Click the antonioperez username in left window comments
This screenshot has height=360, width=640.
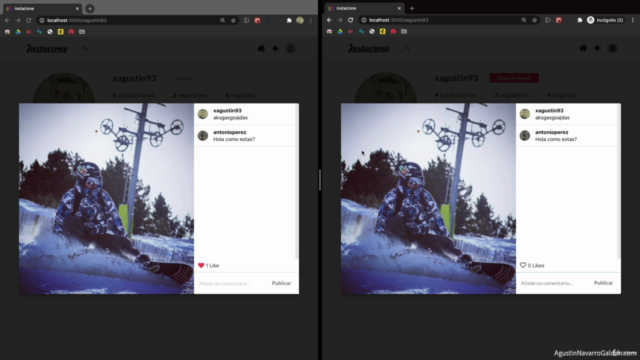[229, 132]
